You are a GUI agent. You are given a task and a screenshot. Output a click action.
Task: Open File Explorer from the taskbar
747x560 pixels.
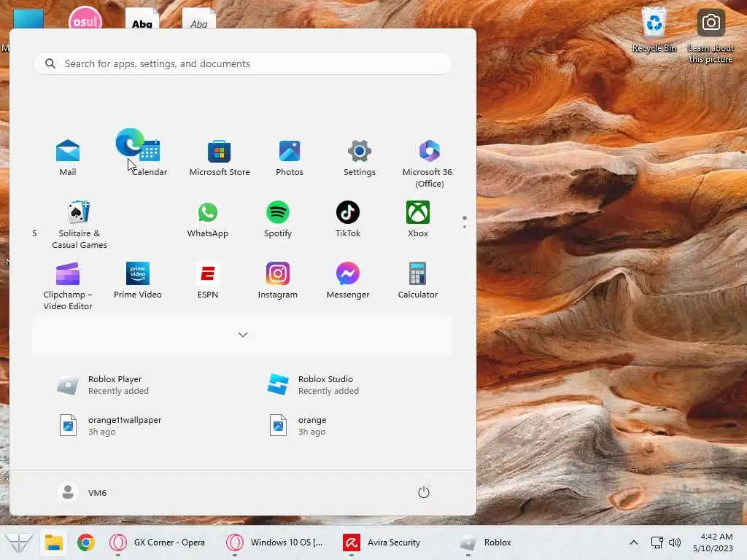click(54, 542)
